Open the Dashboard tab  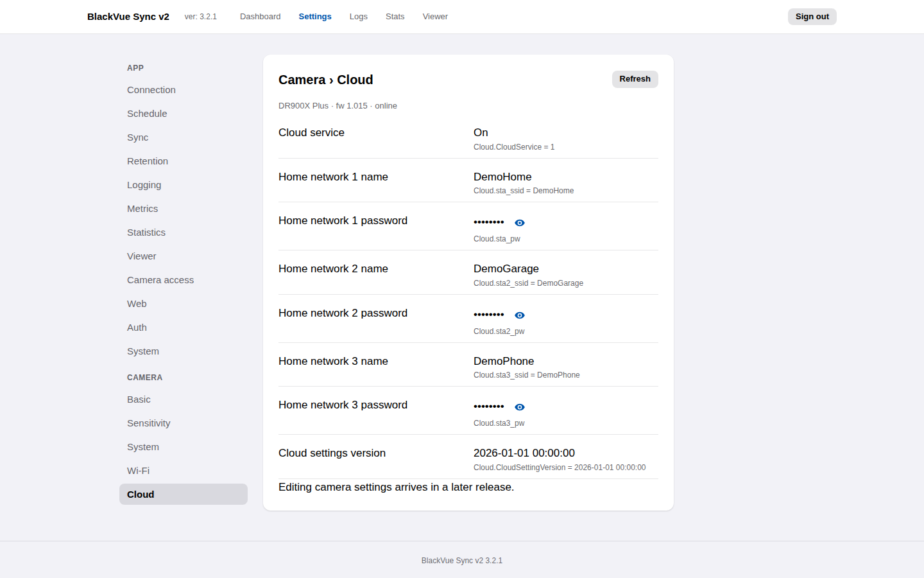(260, 17)
